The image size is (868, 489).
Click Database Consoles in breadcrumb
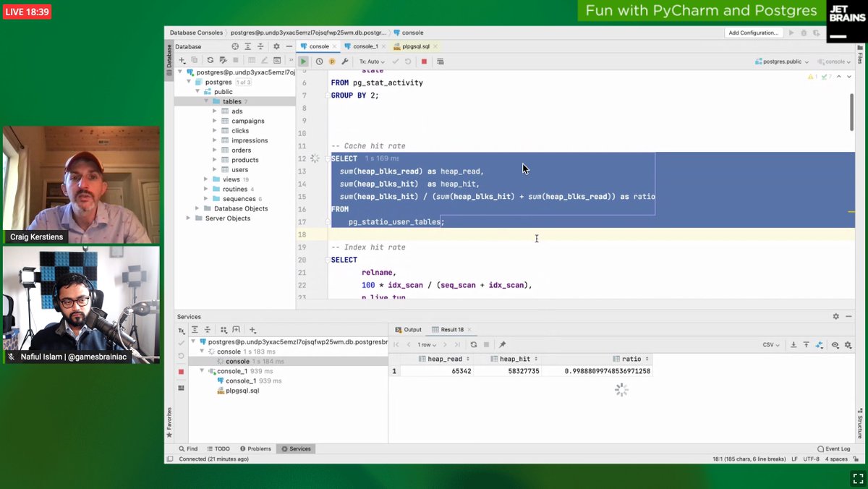click(x=196, y=33)
